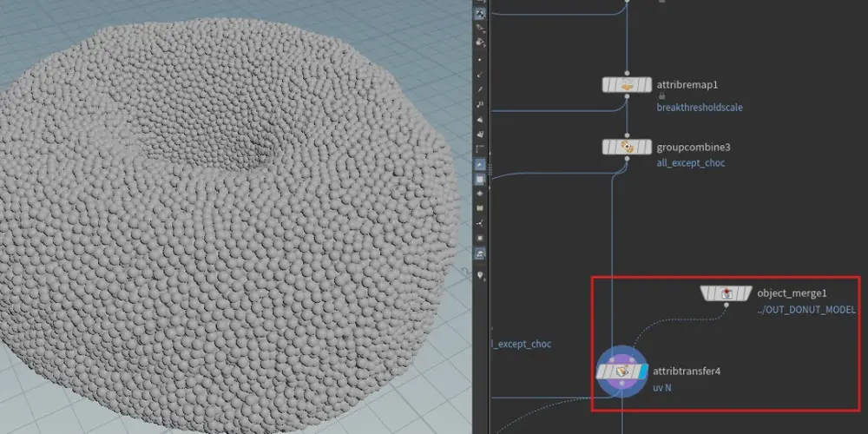Click the object_merge1 node name label
This screenshot has height=434, width=868.
click(791, 293)
